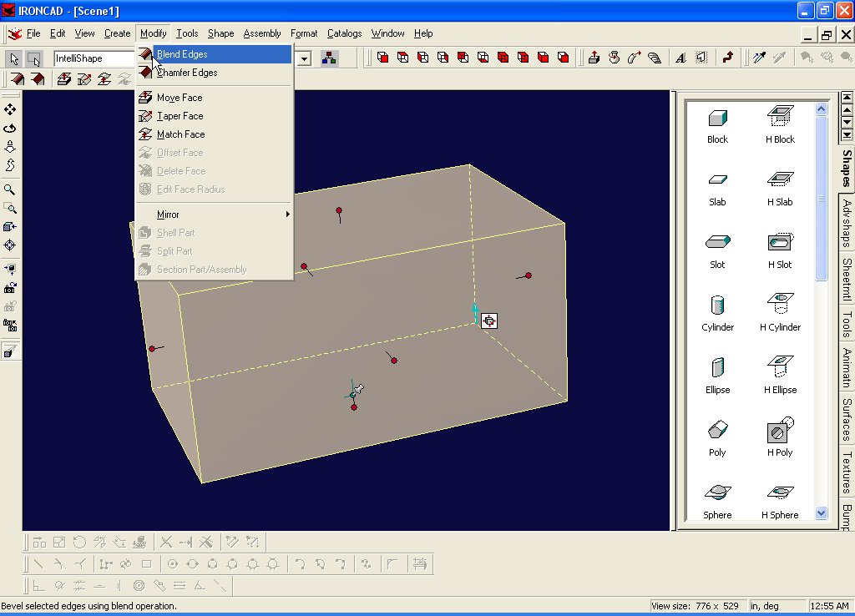This screenshot has width=855, height=616.
Task: Open the Tools menu
Action: (187, 33)
